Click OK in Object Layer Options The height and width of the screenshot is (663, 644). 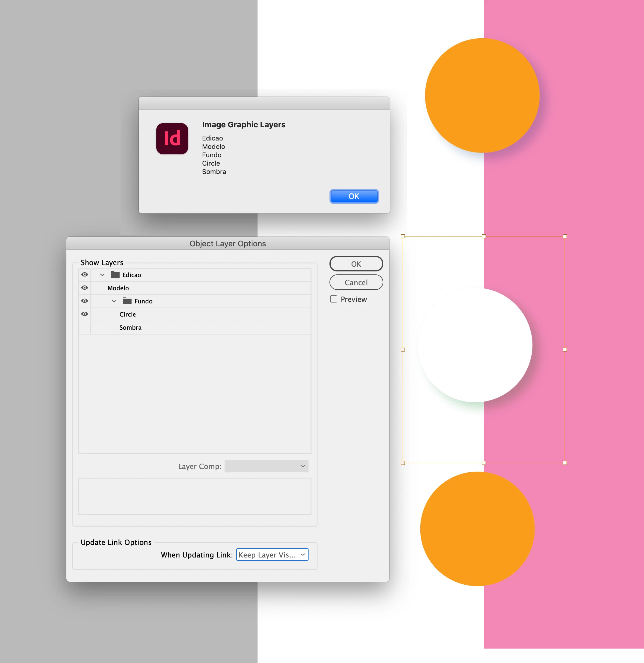(356, 264)
